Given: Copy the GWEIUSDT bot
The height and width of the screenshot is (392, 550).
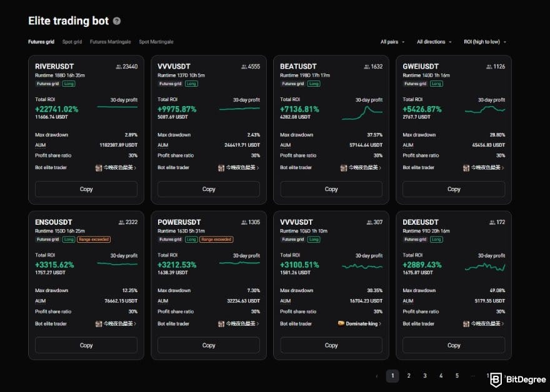Looking at the screenshot, I should 454,189.
